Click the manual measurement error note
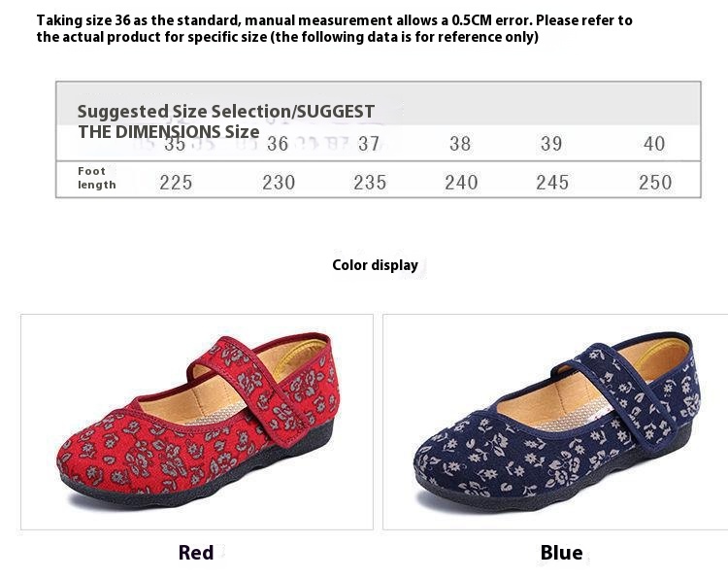The height and width of the screenshot is (579, 728). click(x=334, y=28)
